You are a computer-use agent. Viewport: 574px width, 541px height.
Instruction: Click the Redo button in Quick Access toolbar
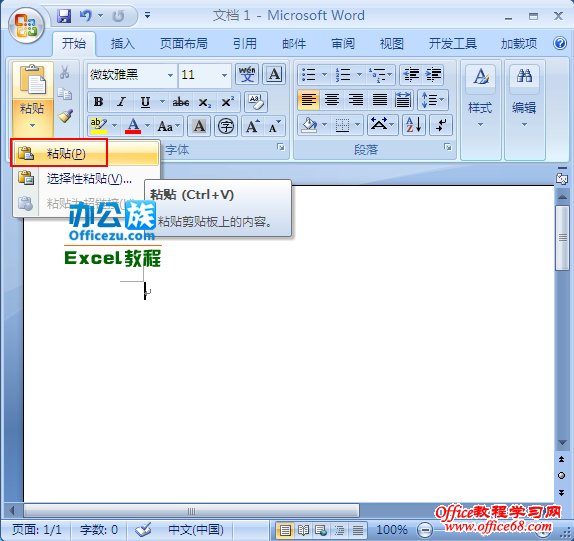[x=118, y=16]
